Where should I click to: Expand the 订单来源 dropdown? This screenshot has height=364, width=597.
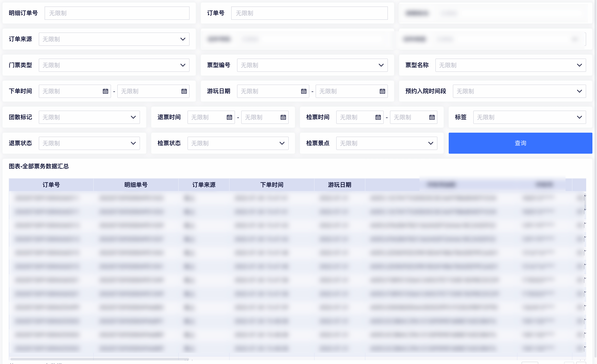click(114, 39)
